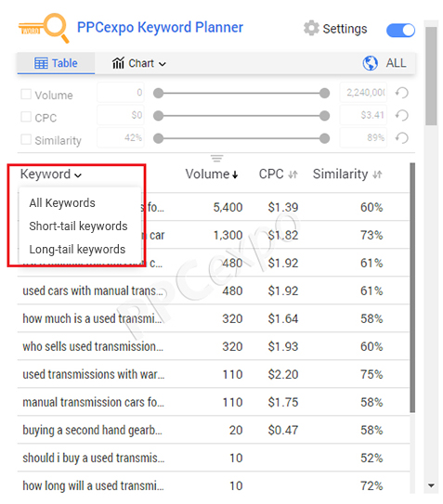Click the PPCexpo key magnifier logo

click(44, 28)
